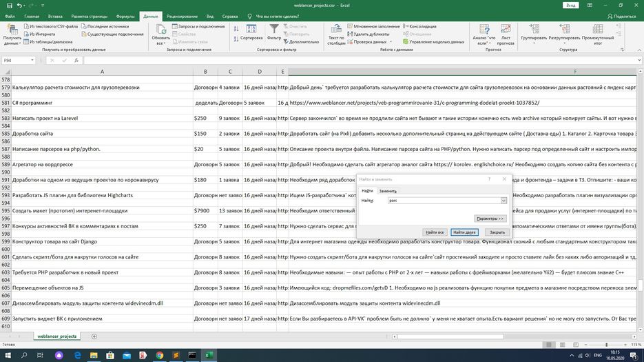Image resolution: width=644 pixels, height=362 pixels.
Task: Click From Web (Из Интернета) command
Action: point(39,34)
